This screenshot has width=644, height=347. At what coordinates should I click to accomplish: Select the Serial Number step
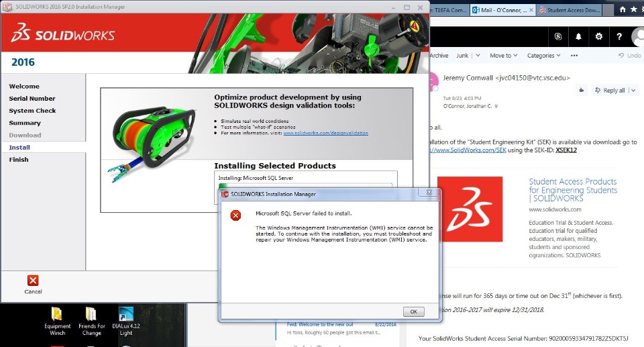[32, 99]
